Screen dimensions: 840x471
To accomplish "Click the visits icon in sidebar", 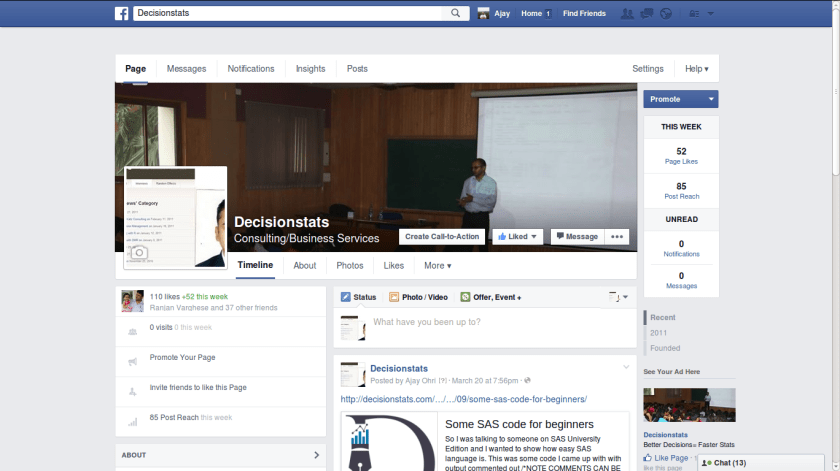I will point(132,332).
